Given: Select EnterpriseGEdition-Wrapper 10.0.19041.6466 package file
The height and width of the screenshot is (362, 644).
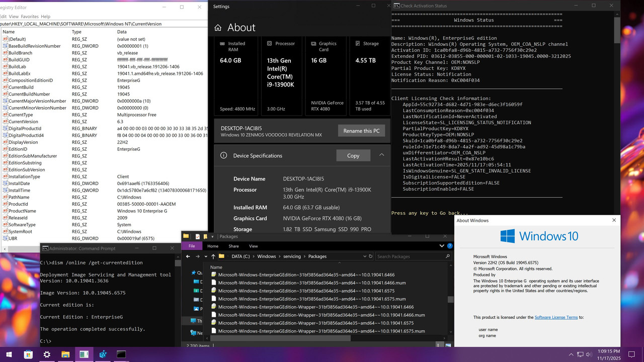Looking at the screenshot, I should click(312, 307).
